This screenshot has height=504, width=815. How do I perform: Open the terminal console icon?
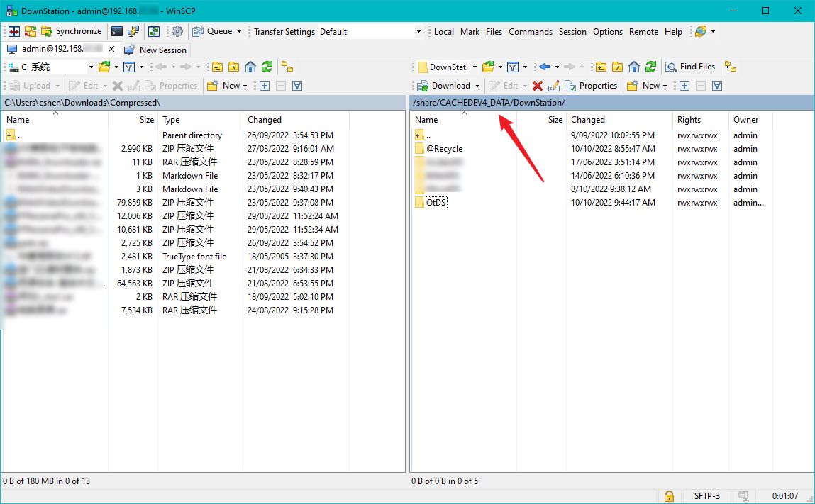pyautogui.click(x=116, y=31)
